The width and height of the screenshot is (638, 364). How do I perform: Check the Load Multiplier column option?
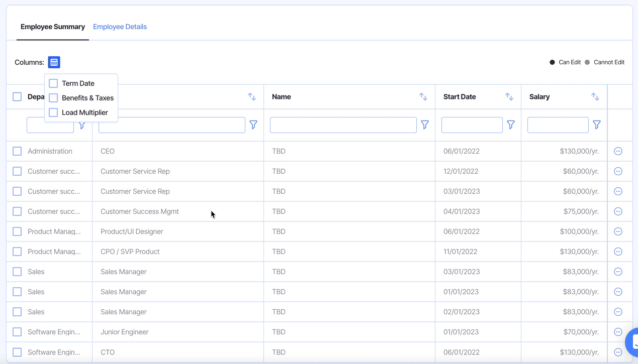pyautogui.click(x=53, y=112)
